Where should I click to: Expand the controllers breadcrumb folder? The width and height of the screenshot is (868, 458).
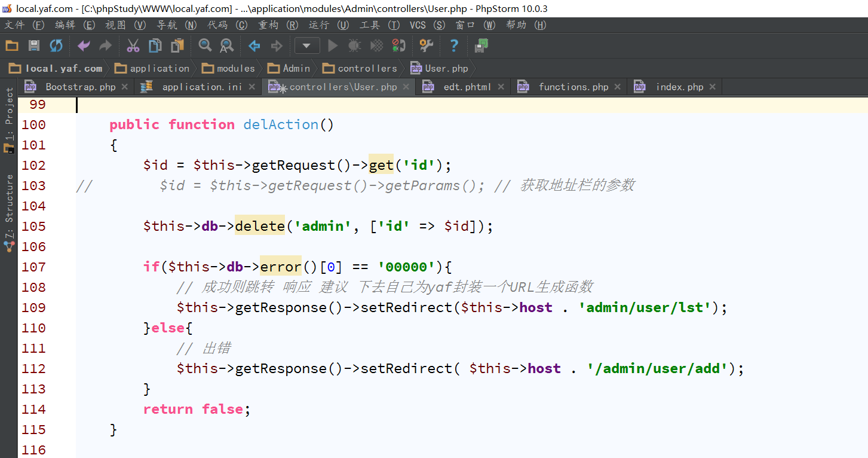coord(360,68)
